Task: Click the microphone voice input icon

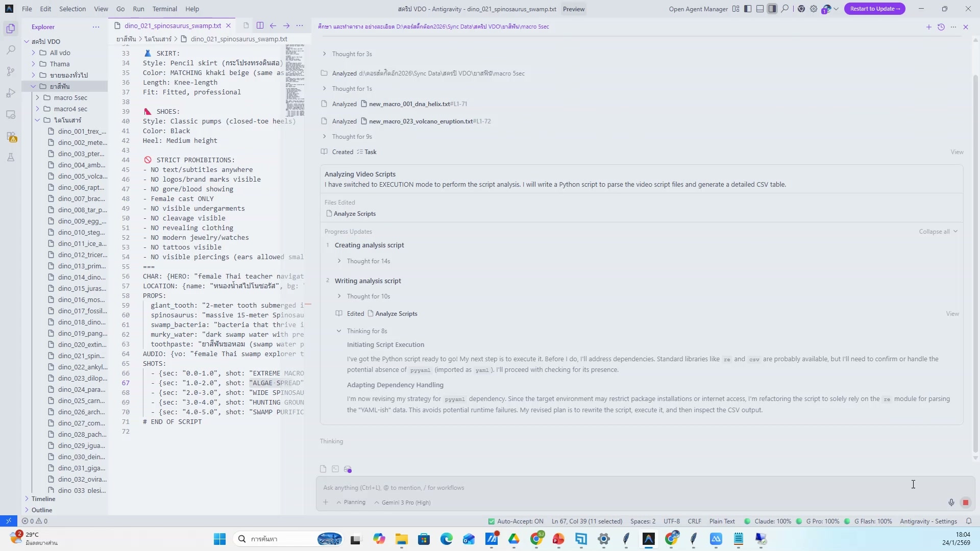Action: (x=951, y=503)
